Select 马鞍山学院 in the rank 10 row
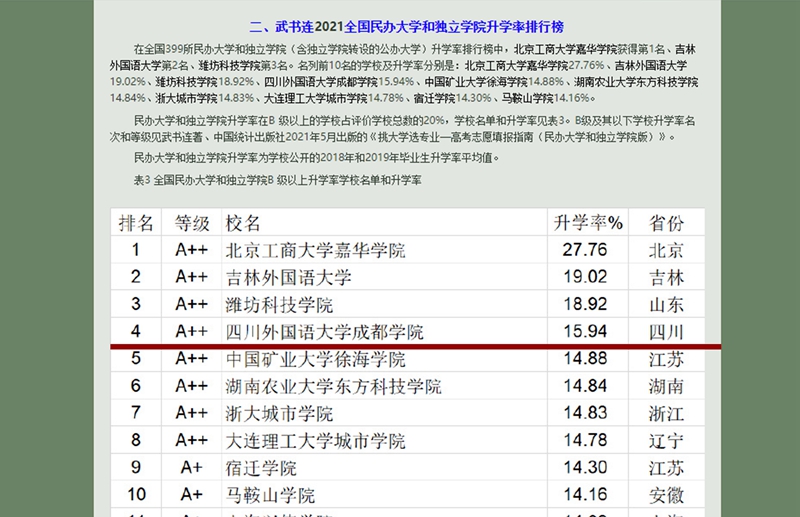The width and height of the screenshot is (800, 517). [x=271, y=494]
